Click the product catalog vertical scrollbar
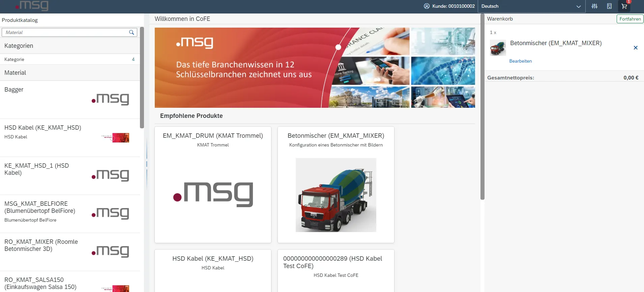Screen dimensions: 644x292 142,77
